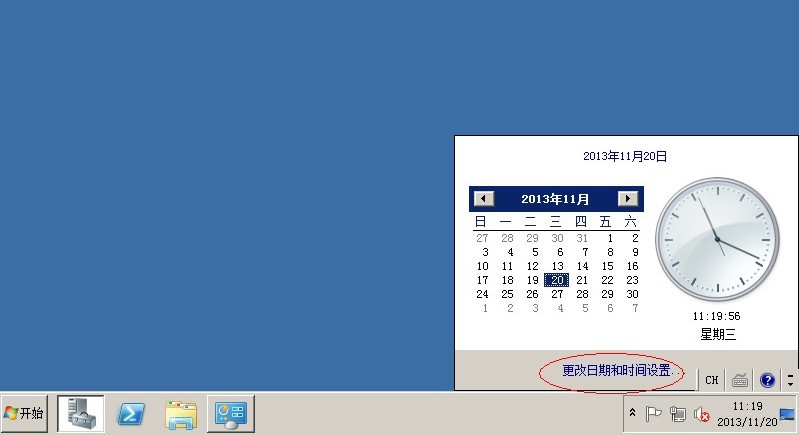Advance calendar to next month
Viewport: 799px width, 435px height.
click(x=628, y=198)
